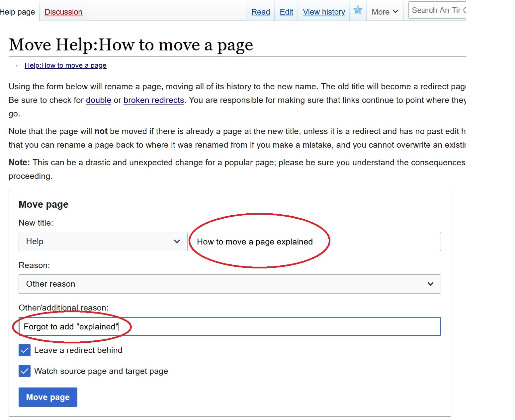Image resolution: width=515 pixels, height=420 pixels.
Task: Open the double redirects link
Action: pos(98,100)
